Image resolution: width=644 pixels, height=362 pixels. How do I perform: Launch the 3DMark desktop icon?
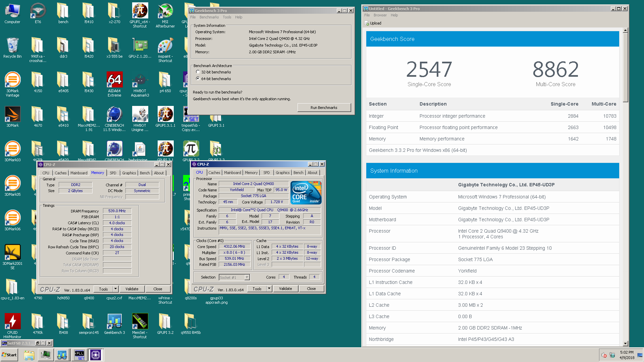click(x=12, y=117)
